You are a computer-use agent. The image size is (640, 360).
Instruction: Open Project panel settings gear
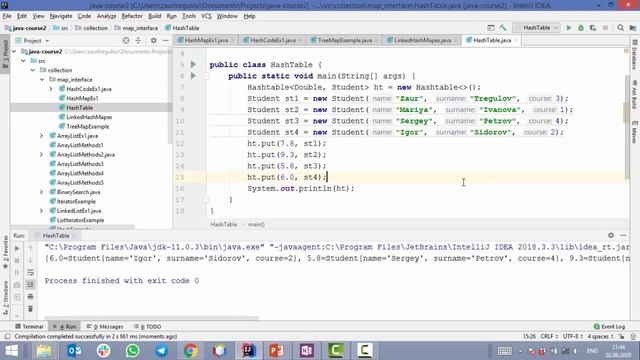click(x=153, y=40)
